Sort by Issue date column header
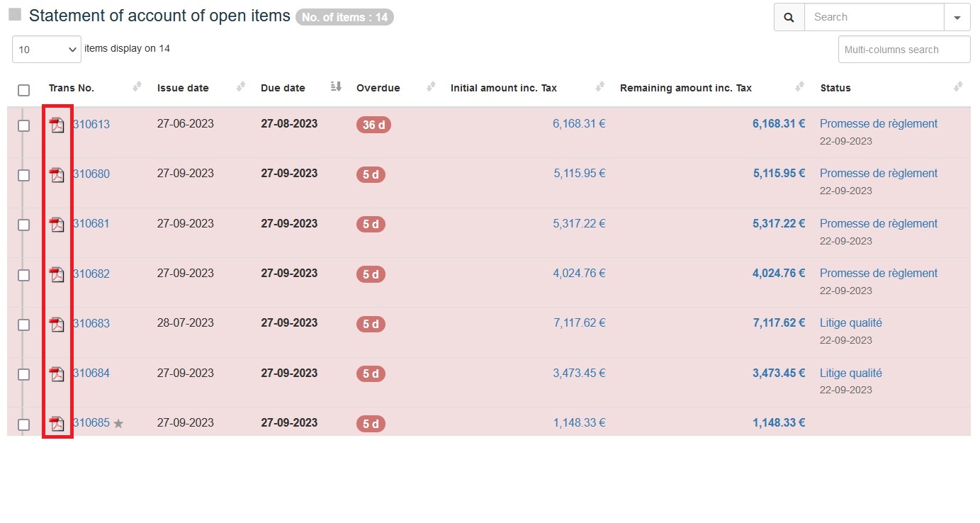 183,88
